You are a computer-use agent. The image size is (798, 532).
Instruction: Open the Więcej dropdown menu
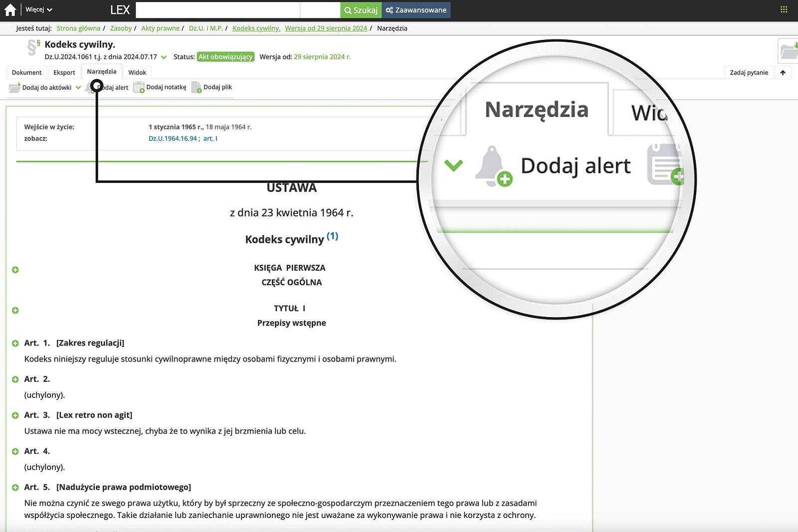[35, 9]
